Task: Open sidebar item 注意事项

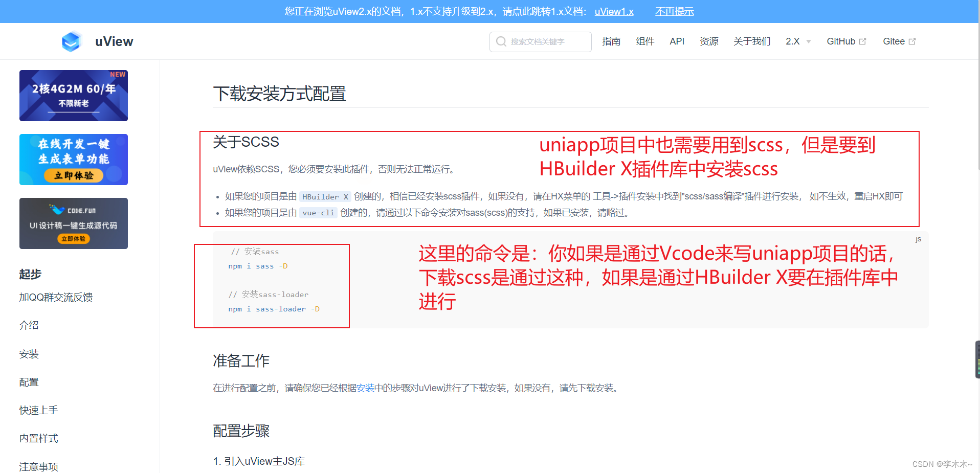Action: pyautogui.click(x=38, y=466)
